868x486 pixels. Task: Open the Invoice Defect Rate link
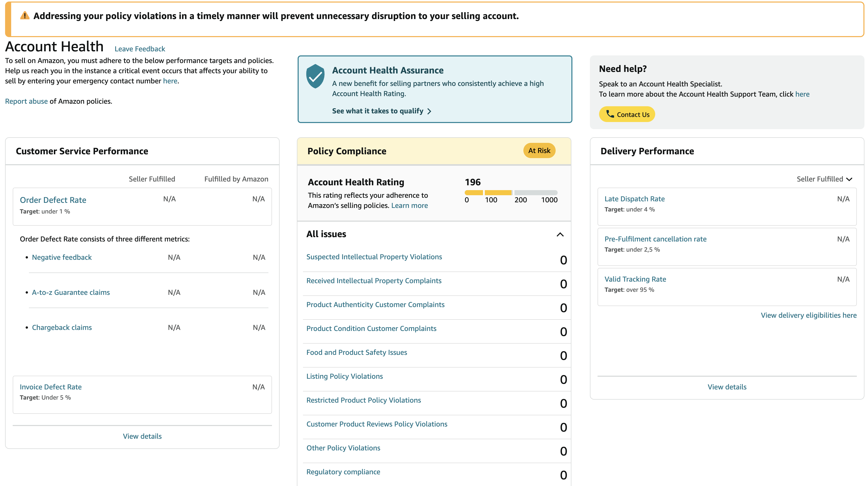click(x=51, y=387)
